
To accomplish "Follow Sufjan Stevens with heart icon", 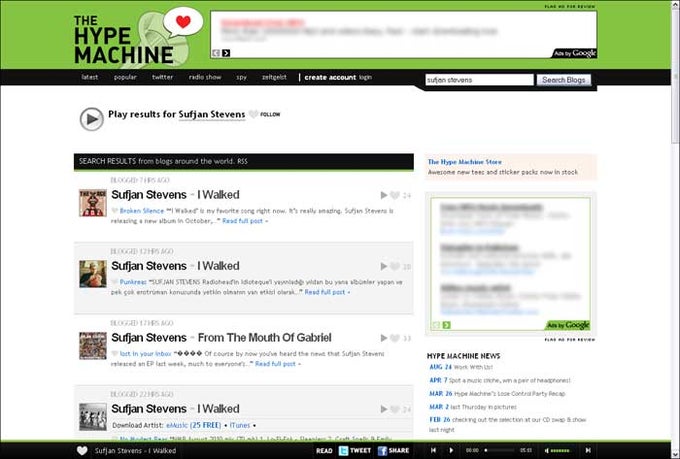I will pos(254,115).
